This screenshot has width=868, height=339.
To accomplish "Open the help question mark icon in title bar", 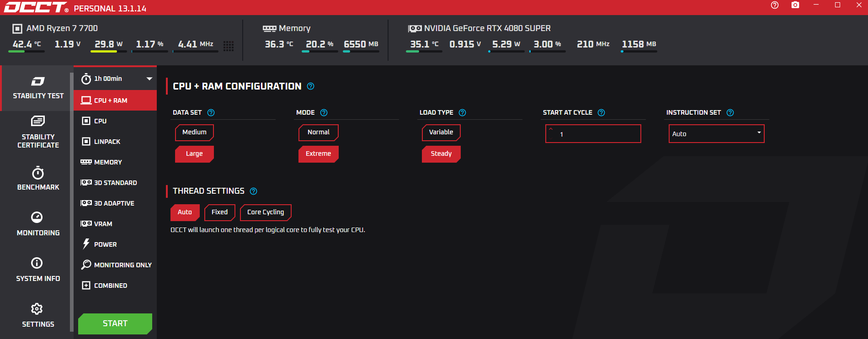I will 775,5.
